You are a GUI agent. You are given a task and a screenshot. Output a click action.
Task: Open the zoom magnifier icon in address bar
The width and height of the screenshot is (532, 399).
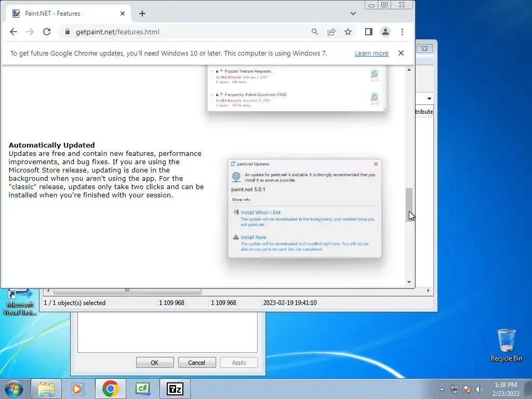[315, 32]
